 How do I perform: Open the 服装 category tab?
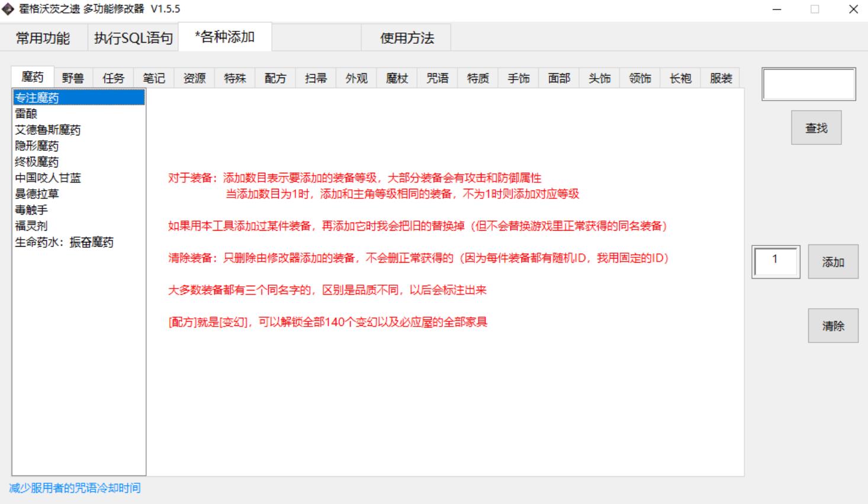click(x=721, y=78)
